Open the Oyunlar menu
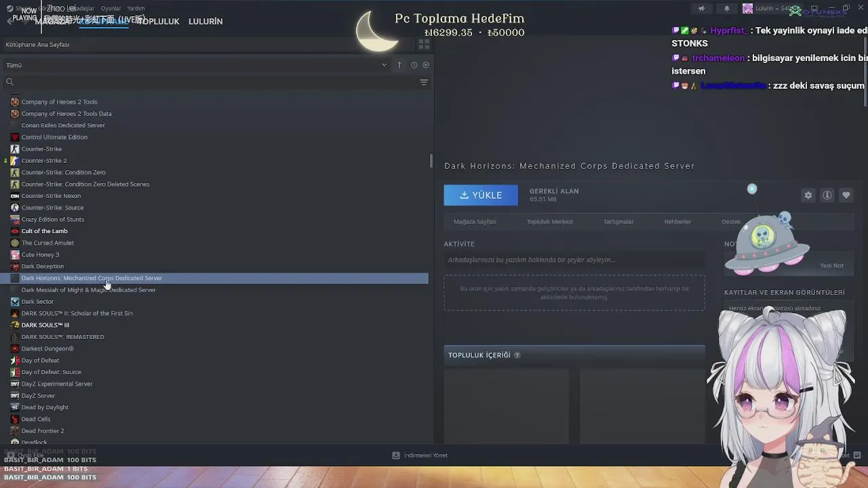 coord(111,9)
